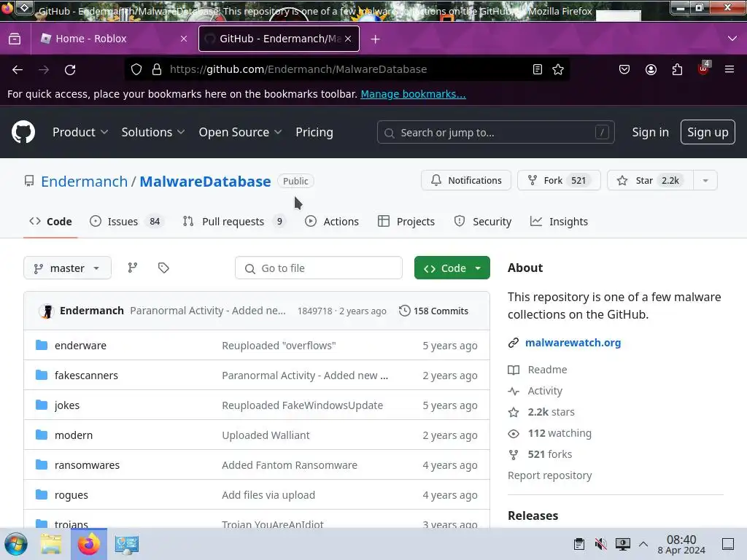Image resolution: width=747 pixels, height=560 pixels.
Task: Open the enderware folder
Action: (80, 345)
